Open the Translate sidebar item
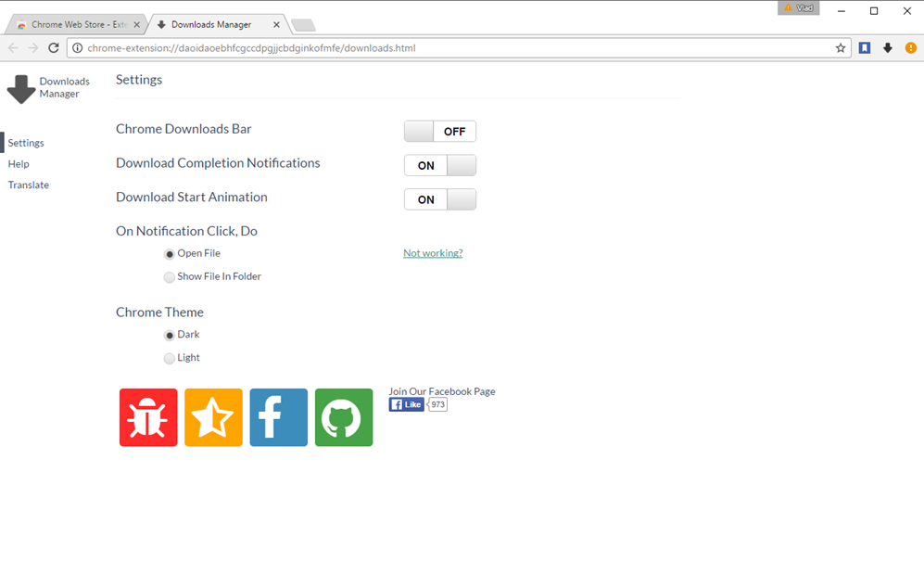The width and height of the screenshot is (924, 574). [29, 185]
